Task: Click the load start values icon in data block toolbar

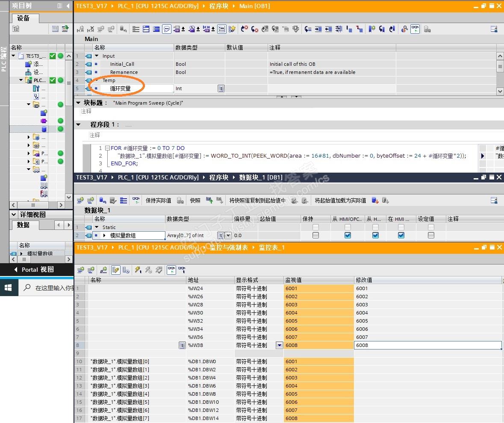Action: coord(375,200)
